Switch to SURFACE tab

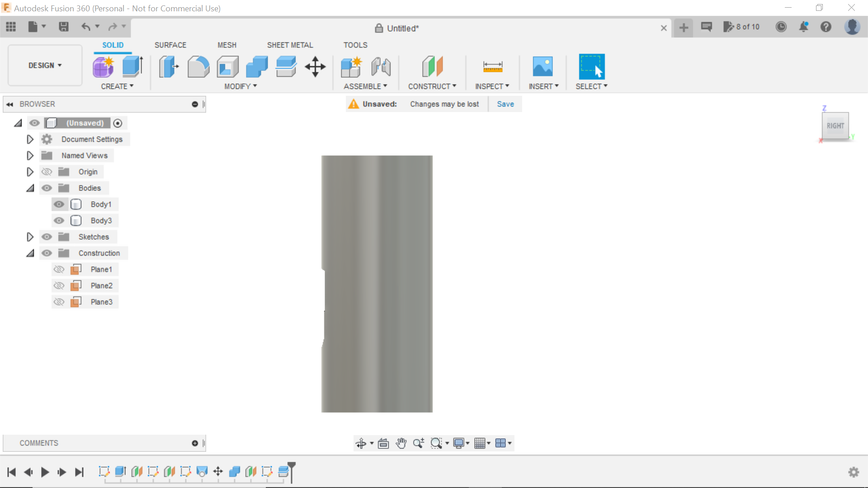(170, 45)
